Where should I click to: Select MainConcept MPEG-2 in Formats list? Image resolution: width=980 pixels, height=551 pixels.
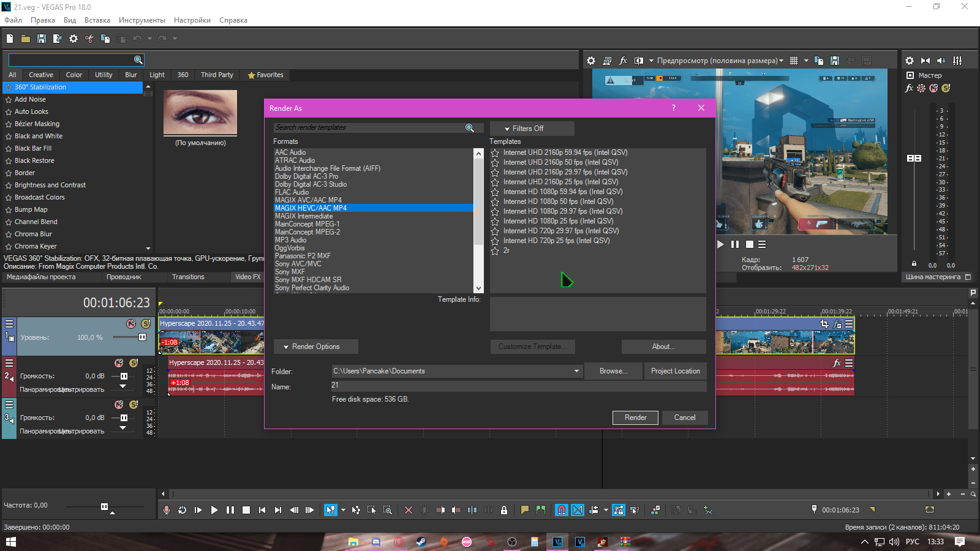tap(307, 232)
